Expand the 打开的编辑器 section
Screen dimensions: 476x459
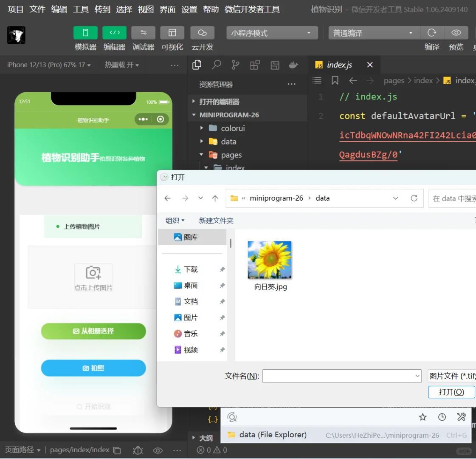(x=247, y=102)
